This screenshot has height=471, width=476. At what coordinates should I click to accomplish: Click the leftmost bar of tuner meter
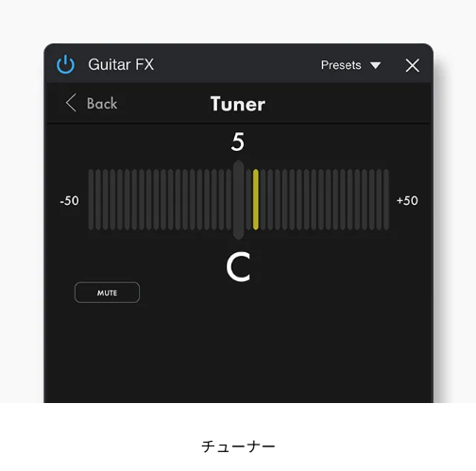click(91, 199)
